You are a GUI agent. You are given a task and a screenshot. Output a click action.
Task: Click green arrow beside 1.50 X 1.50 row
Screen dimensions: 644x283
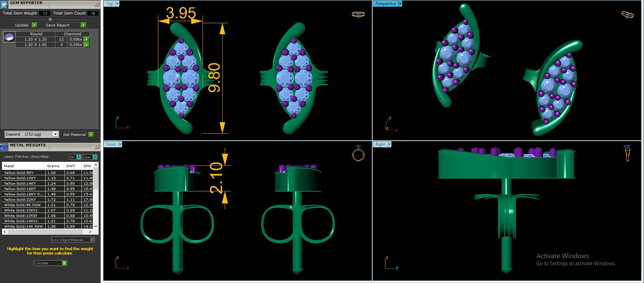[87, 45]
